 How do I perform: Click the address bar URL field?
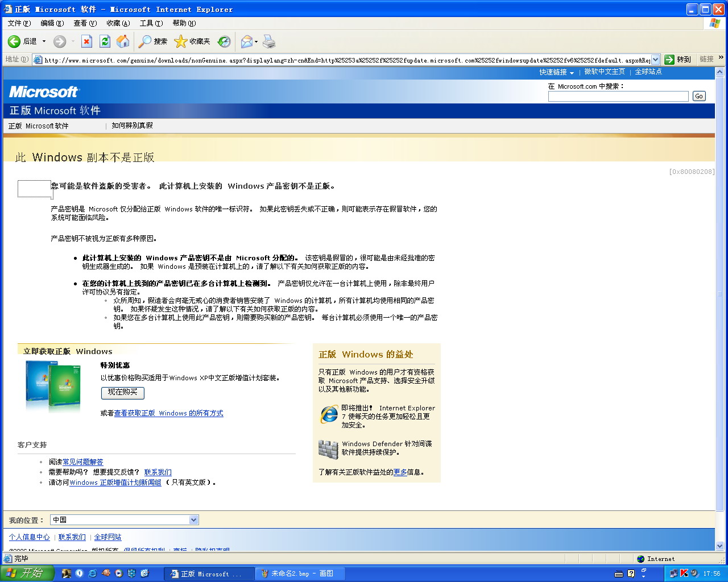347,60
